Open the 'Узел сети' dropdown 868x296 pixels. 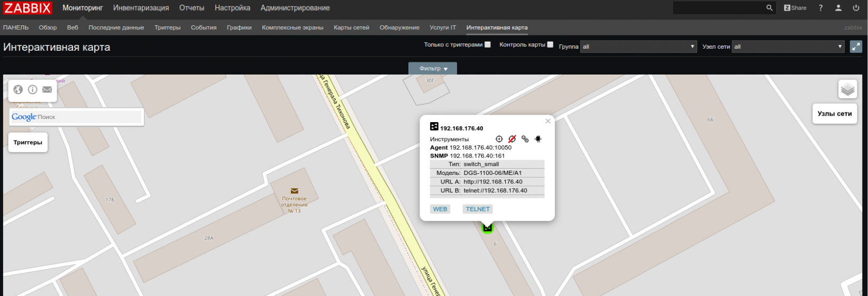(788, 47)
